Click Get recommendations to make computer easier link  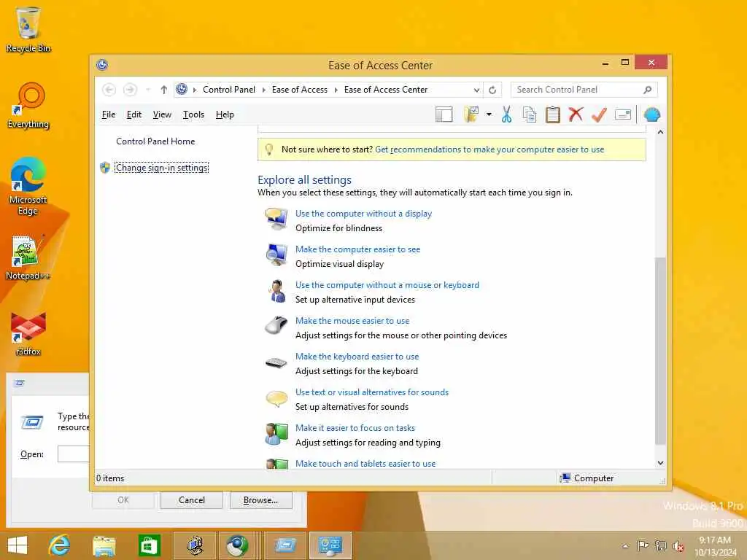pos(489,149)
